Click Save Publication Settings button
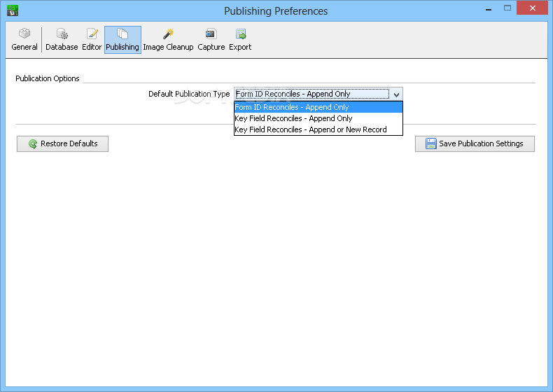553x392 pixels. pos(475,143)
